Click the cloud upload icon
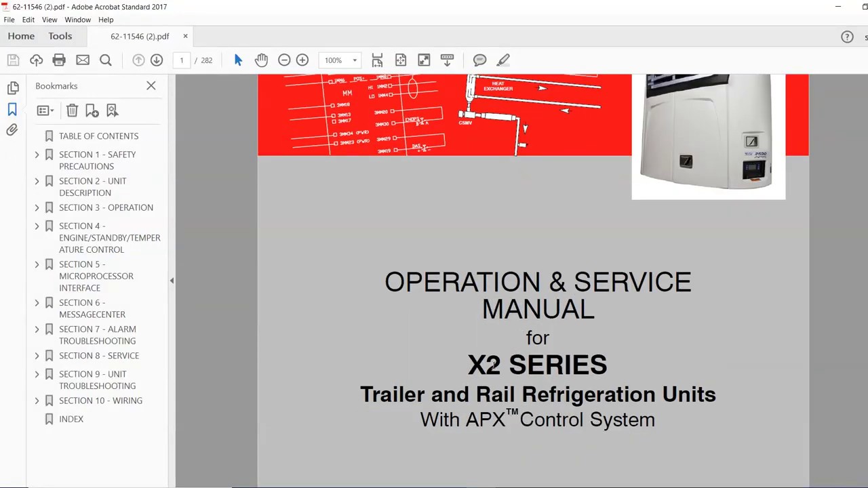 36,60
